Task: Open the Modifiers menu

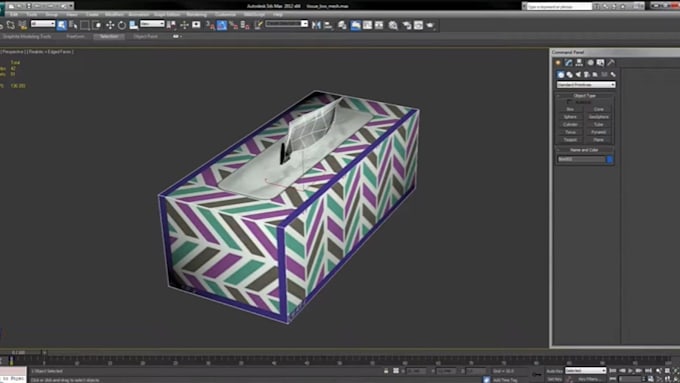Action: [114, 14]
